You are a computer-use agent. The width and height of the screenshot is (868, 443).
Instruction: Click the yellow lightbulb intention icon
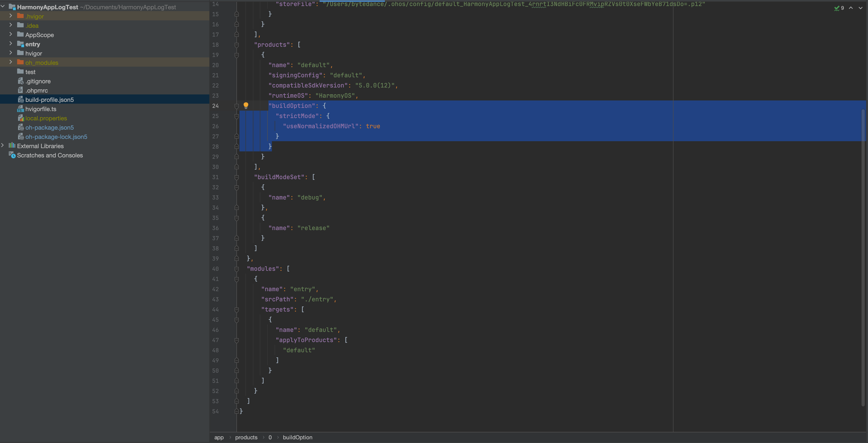tap(246, 106)
